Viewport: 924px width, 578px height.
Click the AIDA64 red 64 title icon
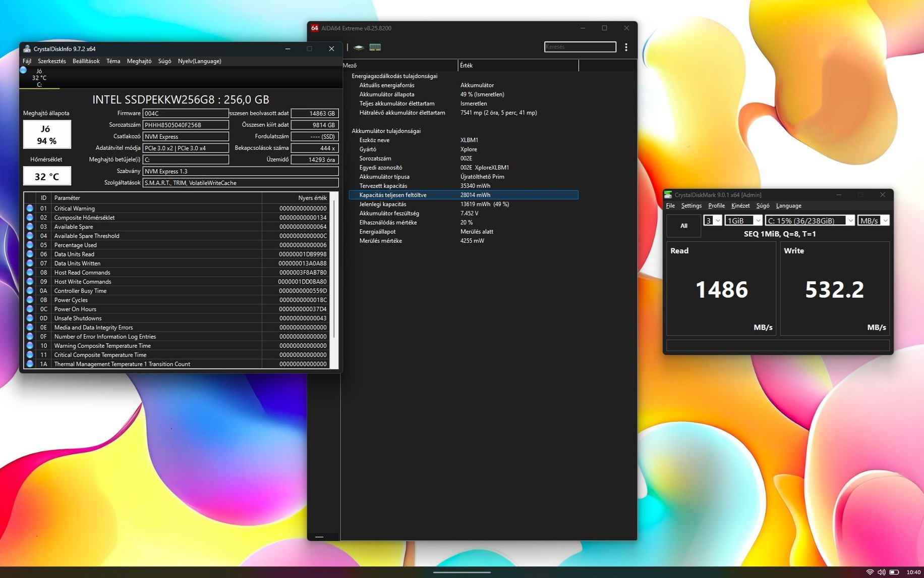coord(314,28)
